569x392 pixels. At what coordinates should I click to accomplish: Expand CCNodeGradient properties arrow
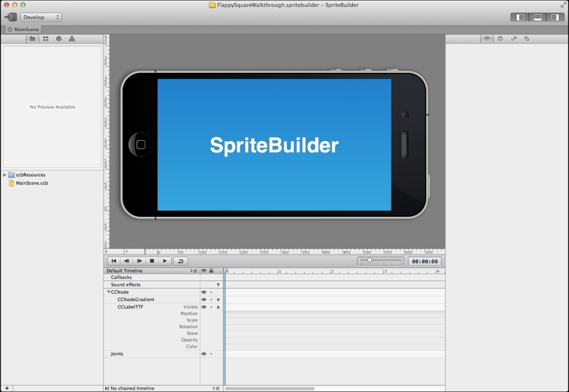pos(218,300)
